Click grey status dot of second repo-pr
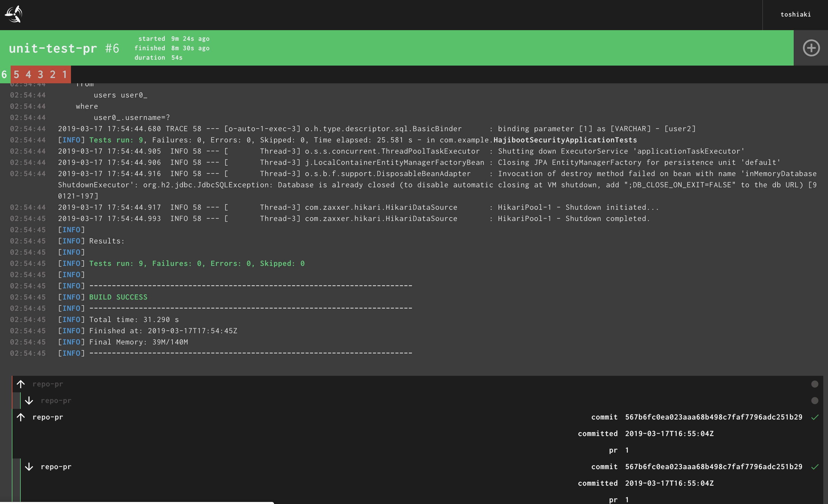The width and height of the screenshot is (828, 504). click(815, 400)
